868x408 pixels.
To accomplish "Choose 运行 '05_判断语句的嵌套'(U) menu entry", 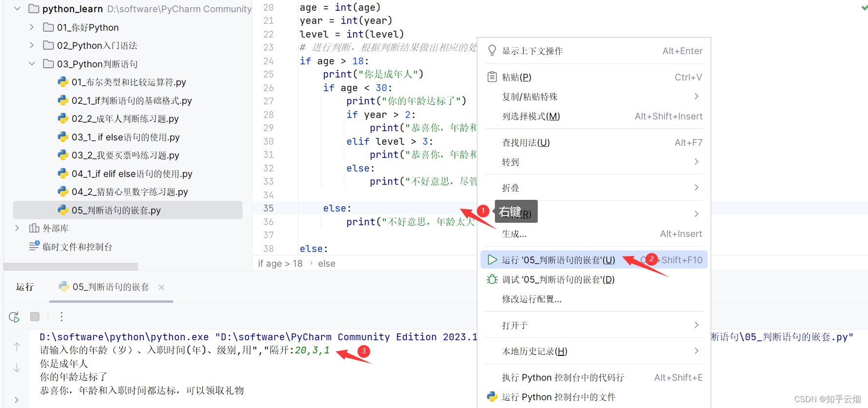I will 594,260.
